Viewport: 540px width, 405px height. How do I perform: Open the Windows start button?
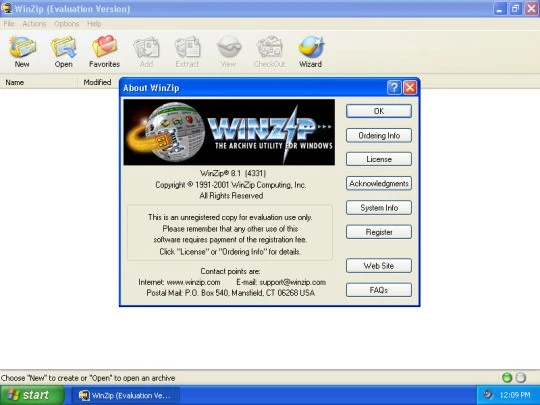pyautogui.click(x=32, y=395)
